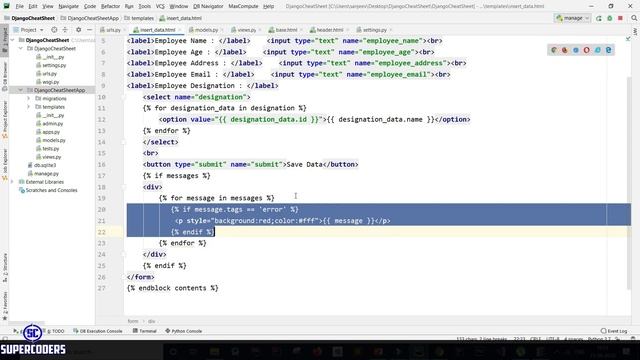Click the green Debug bug icon
This screenshot has width=640, height=360.
point(610,18)
